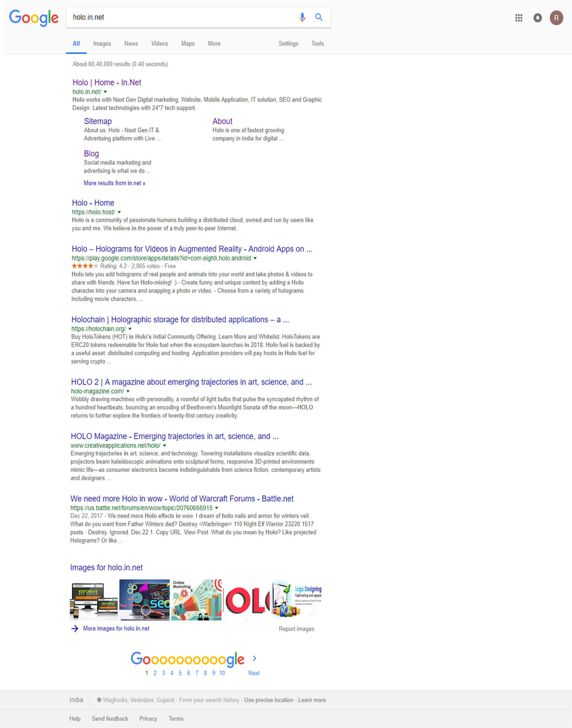Open the Holo - Home result
Image resolution: width=572 pixels, height=728 pixels.
(93, 203)
